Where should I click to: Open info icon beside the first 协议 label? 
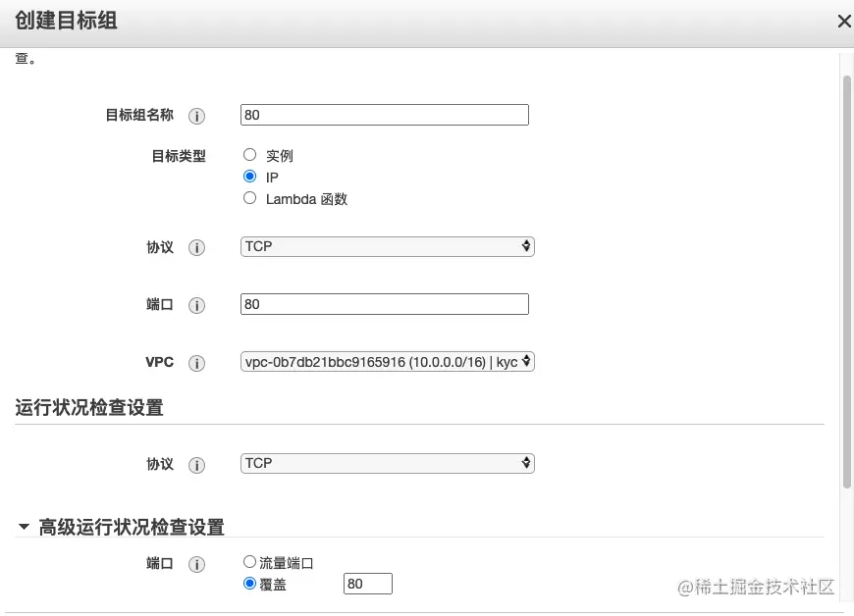point(196,247)
